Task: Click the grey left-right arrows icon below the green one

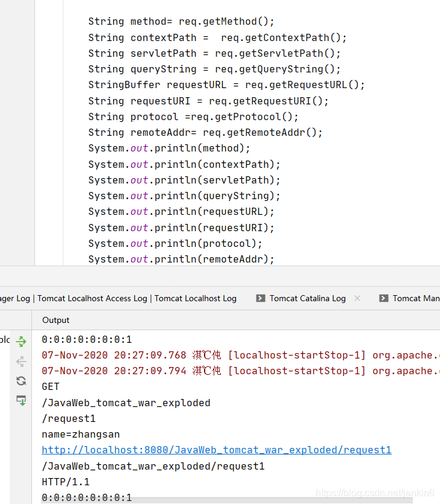Action: [x=21, y=362]
